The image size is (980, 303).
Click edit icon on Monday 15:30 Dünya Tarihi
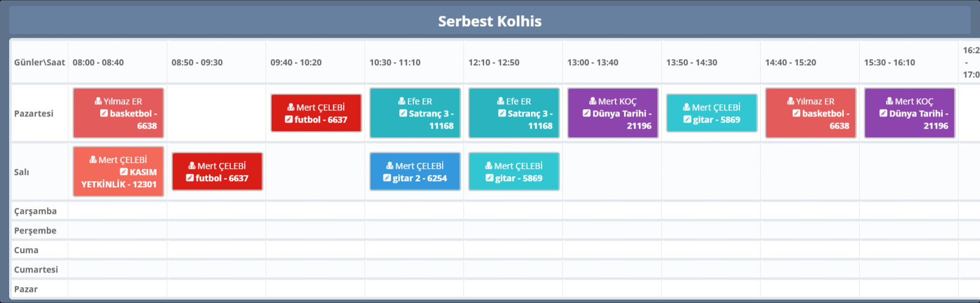pos(883,113)
